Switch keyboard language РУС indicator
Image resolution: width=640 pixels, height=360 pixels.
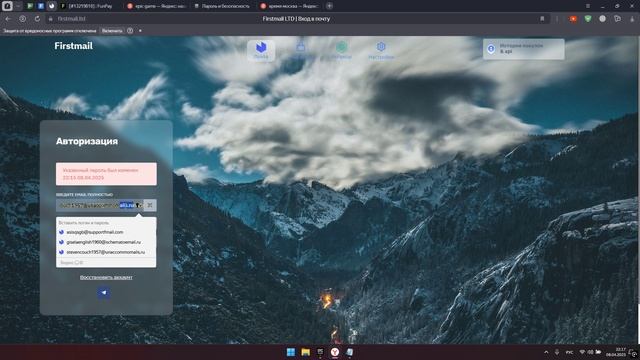tap(569, 352)
